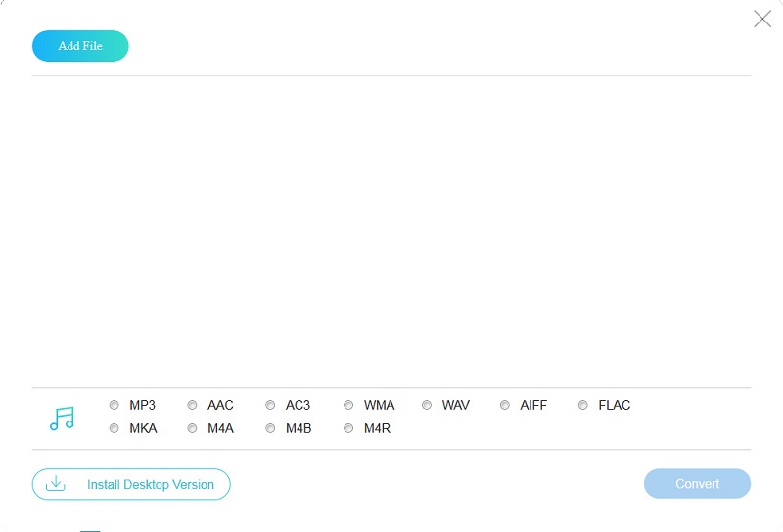
Task: Choose WAV output format
Action: (428, 405)
